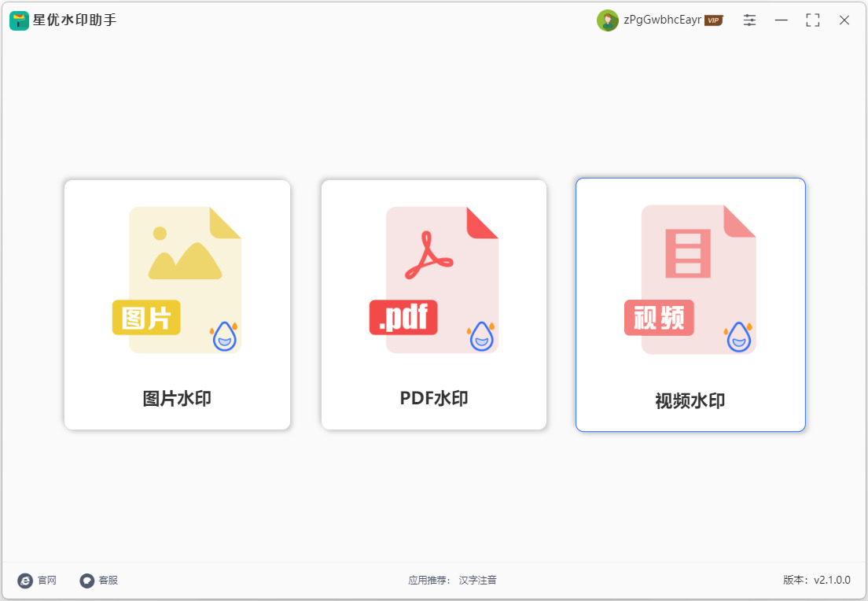Click the version text v2.1.0.0
This screenshot has width=868, height=601.
coord(832,580)
